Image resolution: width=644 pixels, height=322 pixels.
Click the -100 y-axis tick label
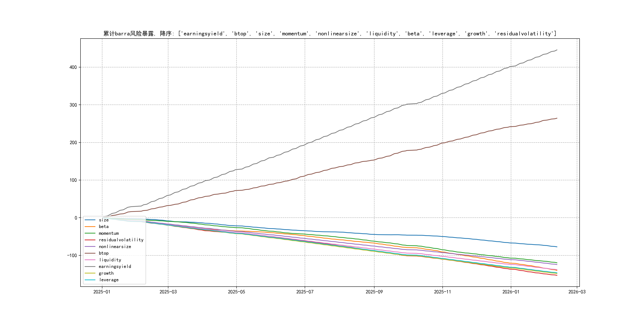(72, 255)
